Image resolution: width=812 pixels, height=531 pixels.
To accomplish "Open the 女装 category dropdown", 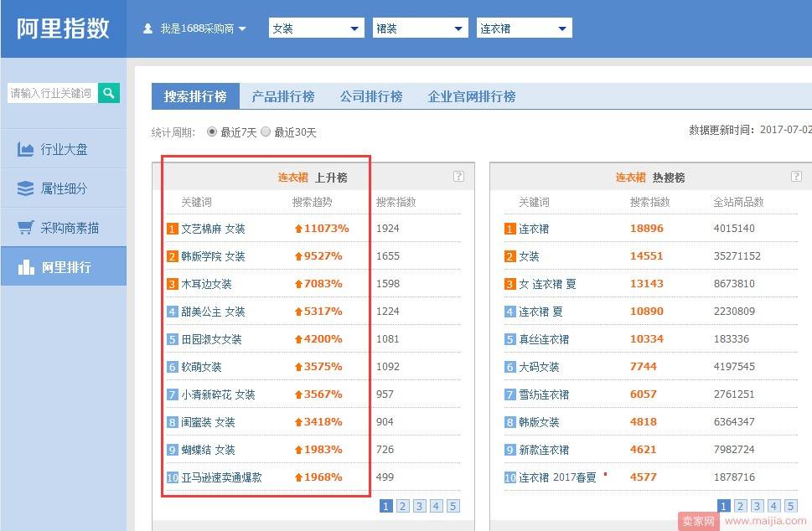I will pos(317,28).
